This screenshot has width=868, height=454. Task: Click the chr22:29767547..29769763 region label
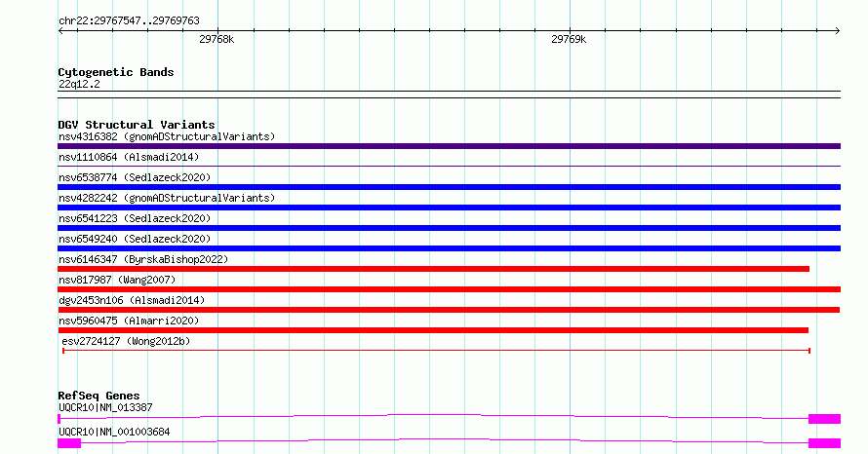129,20
